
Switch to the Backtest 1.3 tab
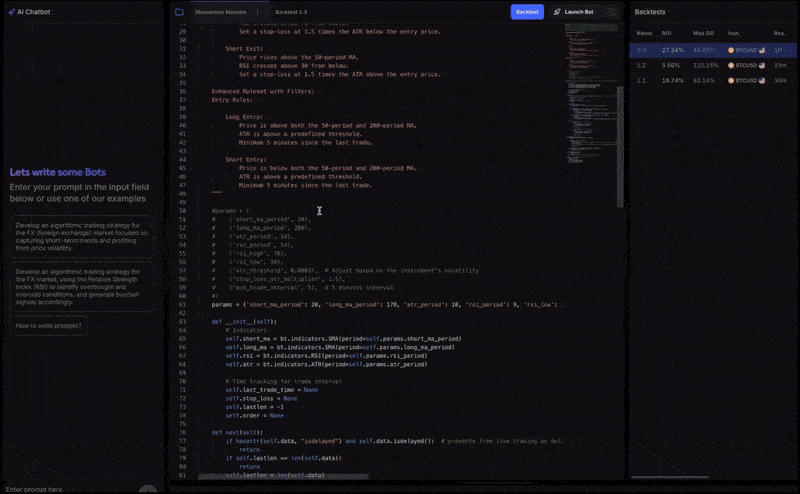tap(291, 12)
